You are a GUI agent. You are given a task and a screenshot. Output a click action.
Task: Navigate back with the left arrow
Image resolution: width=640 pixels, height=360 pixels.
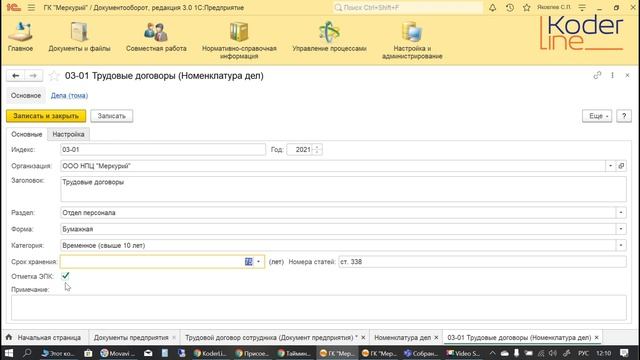pos(16,76)
